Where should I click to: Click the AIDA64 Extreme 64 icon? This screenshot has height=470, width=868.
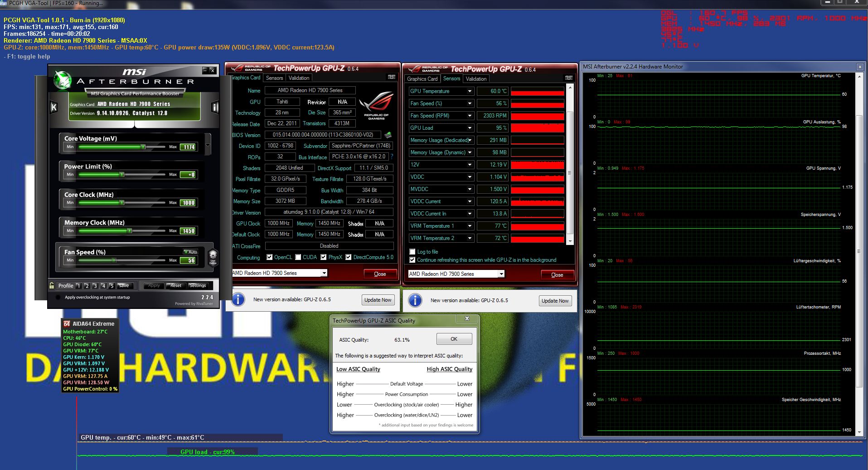point(67,323)
